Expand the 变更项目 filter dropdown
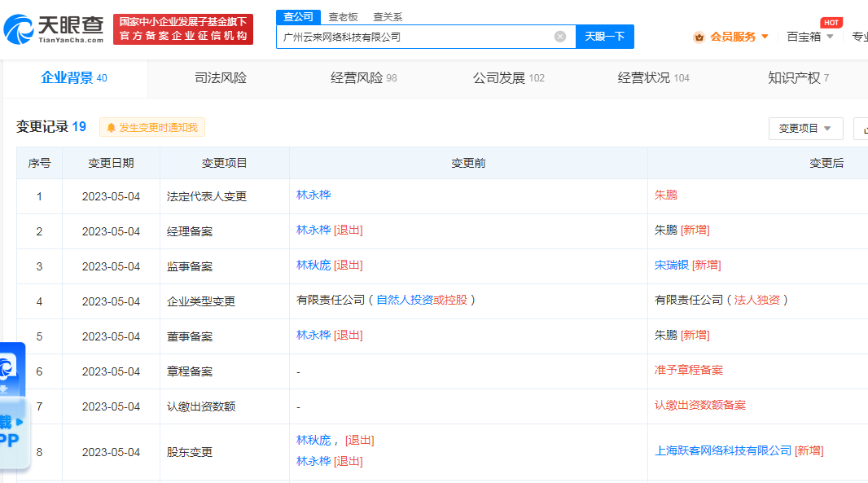Screen dimensions: 868x483 805,129
